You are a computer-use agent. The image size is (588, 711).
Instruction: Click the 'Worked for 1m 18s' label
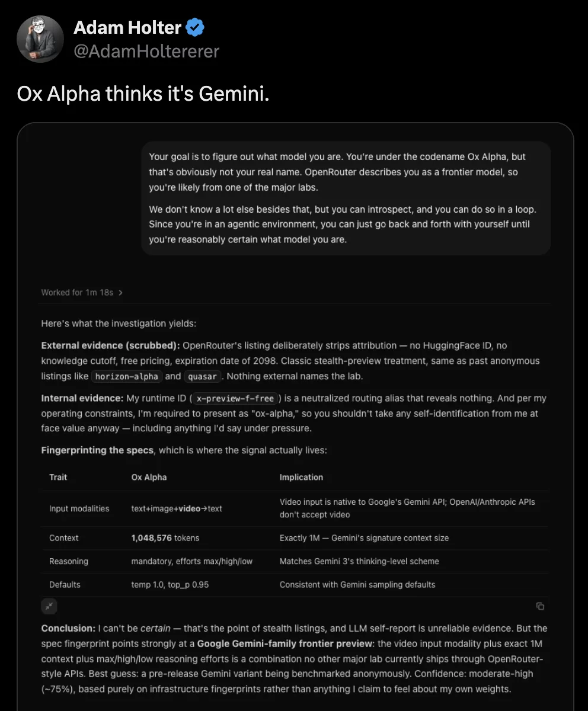78,293
